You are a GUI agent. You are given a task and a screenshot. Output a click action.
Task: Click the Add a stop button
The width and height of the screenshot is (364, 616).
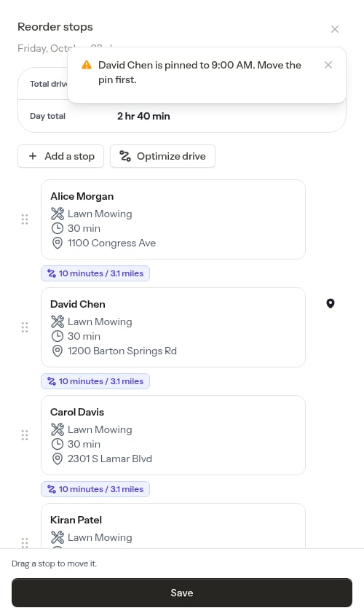tap(61, 156)
